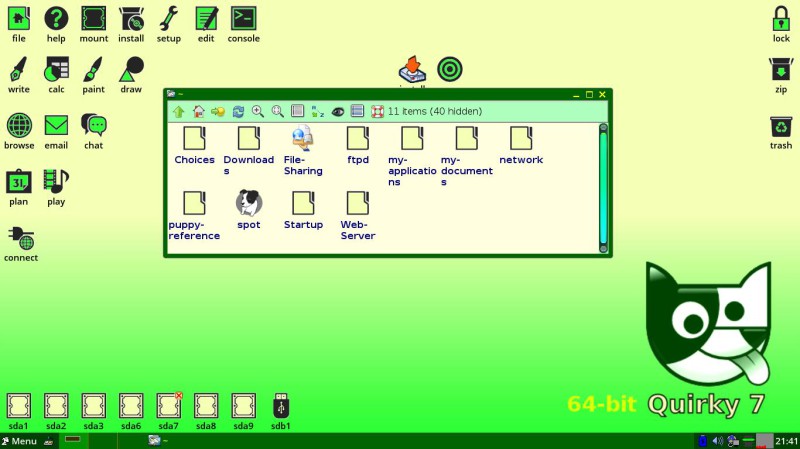Launch the write word processor icon
The image size is (800, 449).
coord(19,69)
